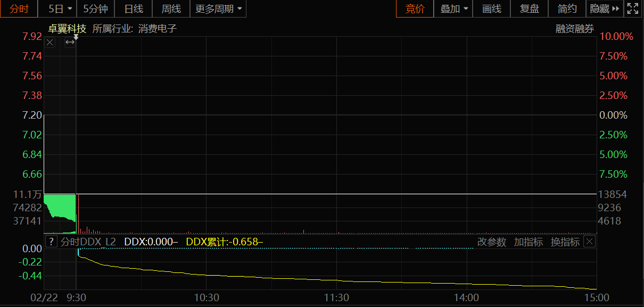Viewport: 644px width, 307px height.
Task: Click the green 5.00% percentage label
Action: (x=614, y=154)
